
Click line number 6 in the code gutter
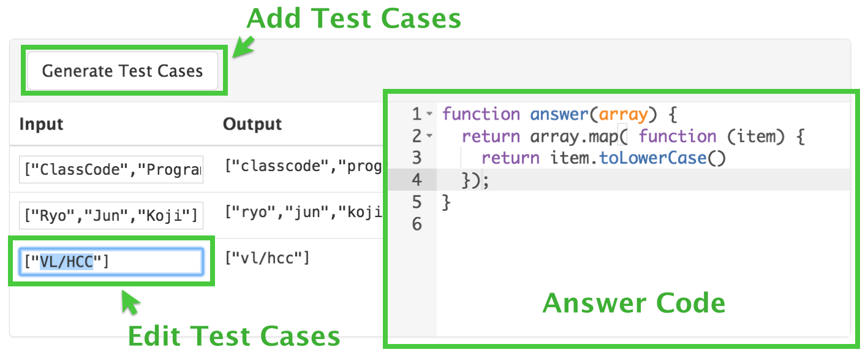[417, 224]
